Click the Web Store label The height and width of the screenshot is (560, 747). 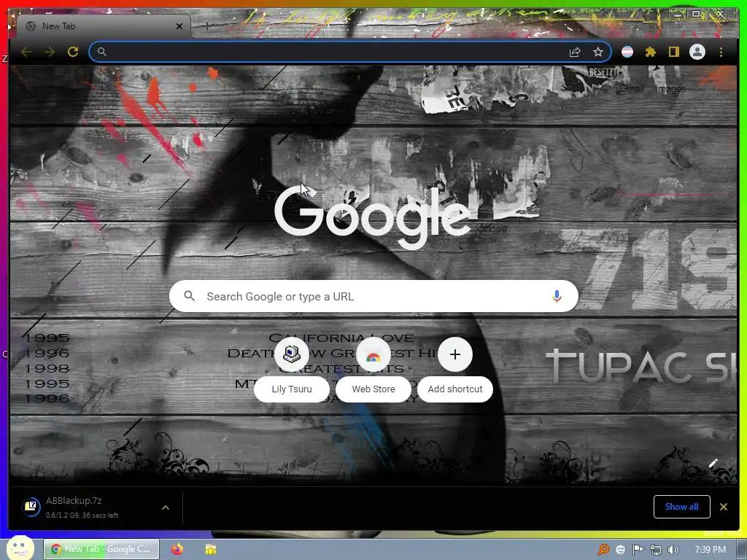(x=373, y=389)
